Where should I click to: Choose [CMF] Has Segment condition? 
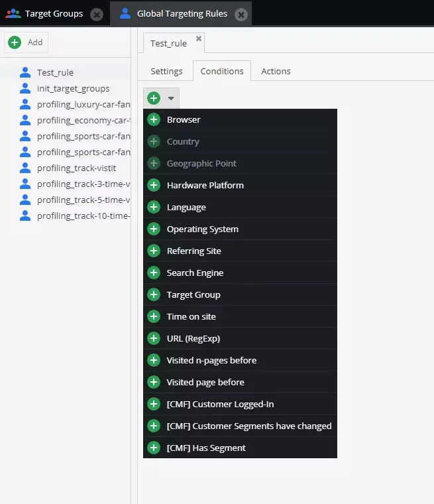240,448
